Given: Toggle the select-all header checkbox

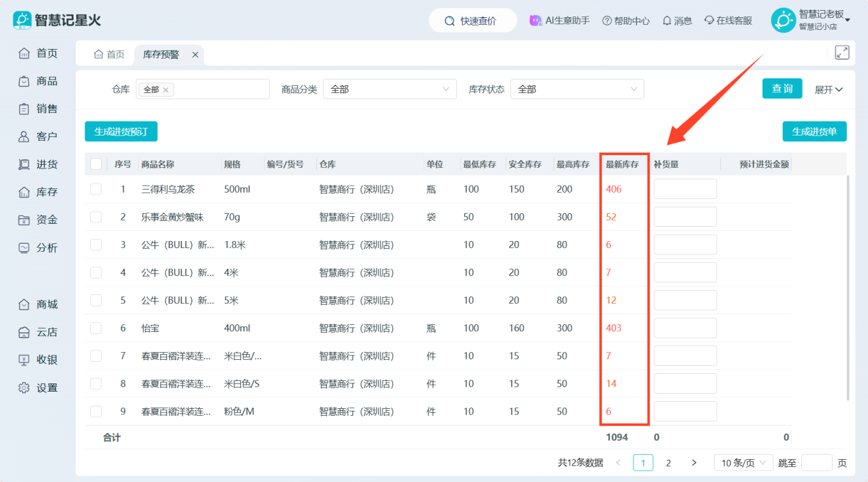Looking at the screenshot, I should [x=96, y=164].
